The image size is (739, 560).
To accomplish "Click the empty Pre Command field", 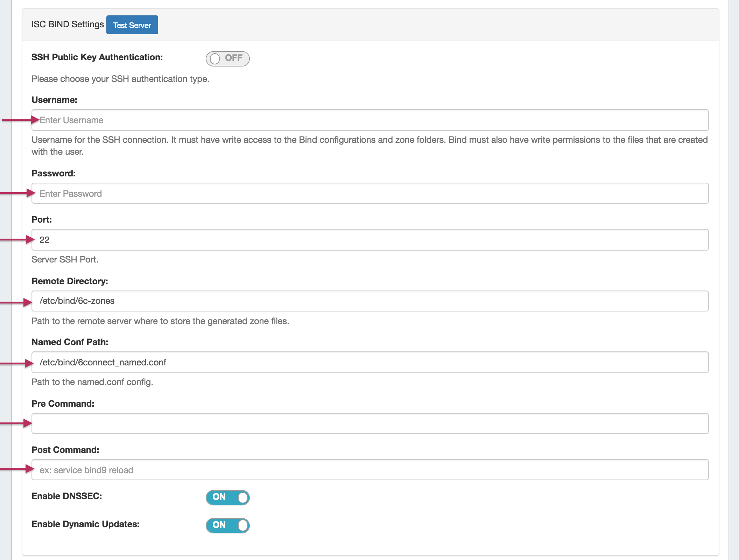I will pos(370,423).
